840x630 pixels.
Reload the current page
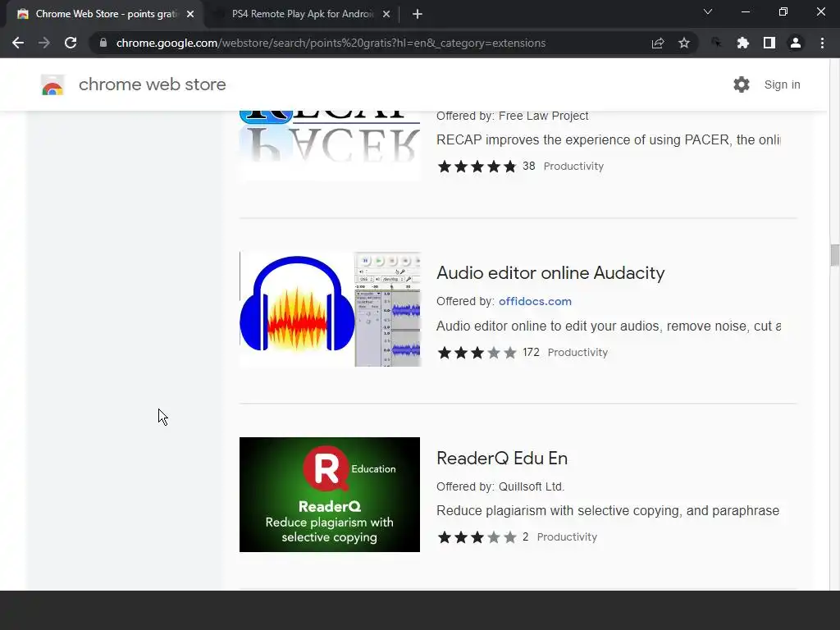tap(71, 43)
